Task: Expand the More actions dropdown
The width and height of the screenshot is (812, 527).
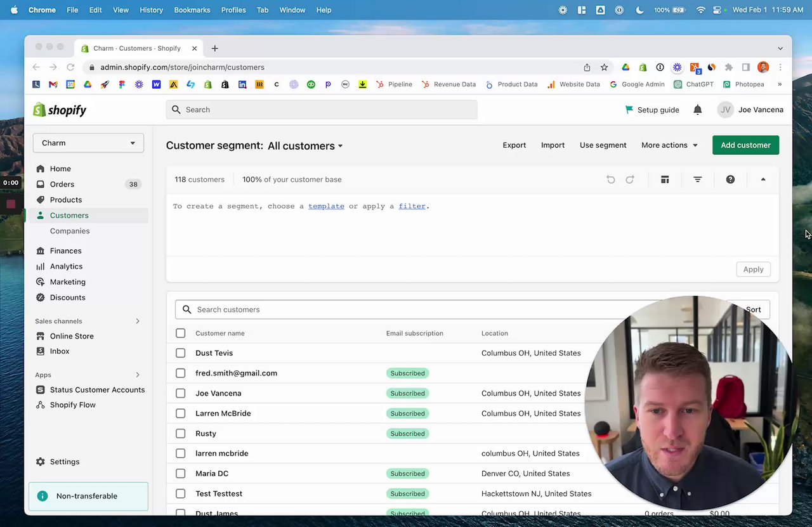Action: 669,145
